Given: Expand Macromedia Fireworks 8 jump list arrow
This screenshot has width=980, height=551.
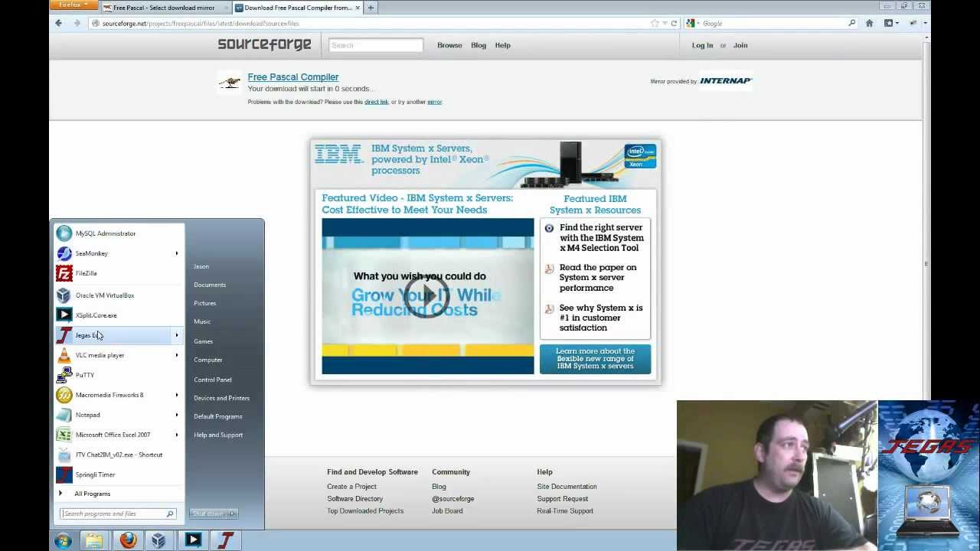Looking at the screenshot, I should coord(176,395).
